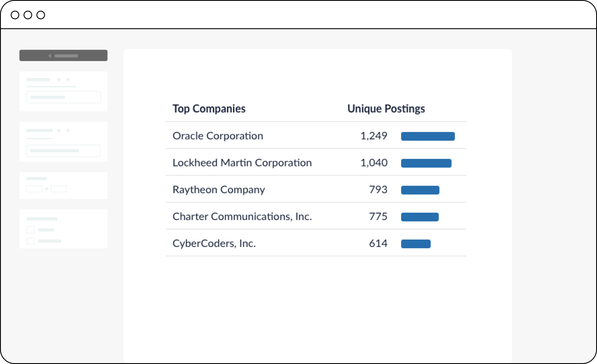The width and height of the screenshot is (597, 364).
Task: Click the first dot in the top sidebar card
Action: click(59, 80)
